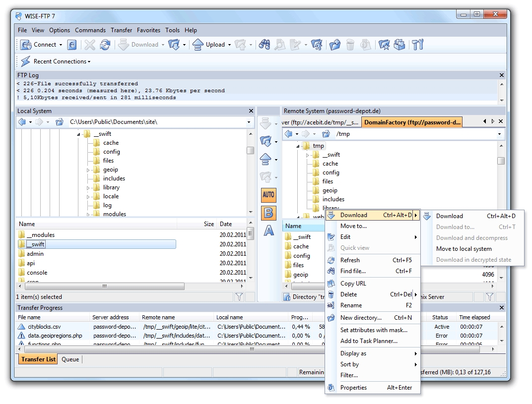
Task: Select Properties in the context menu
Action: click(353, 388)
